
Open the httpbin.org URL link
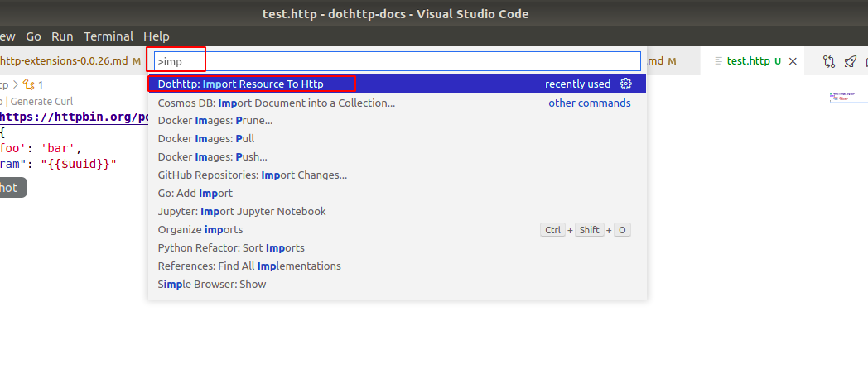click(73, 117)
